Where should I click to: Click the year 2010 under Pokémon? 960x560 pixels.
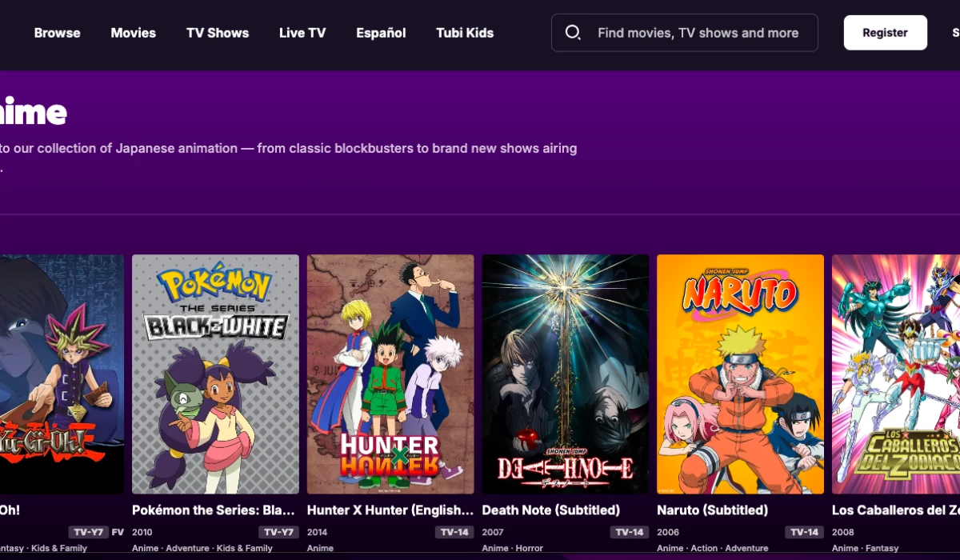click(142, 532)
